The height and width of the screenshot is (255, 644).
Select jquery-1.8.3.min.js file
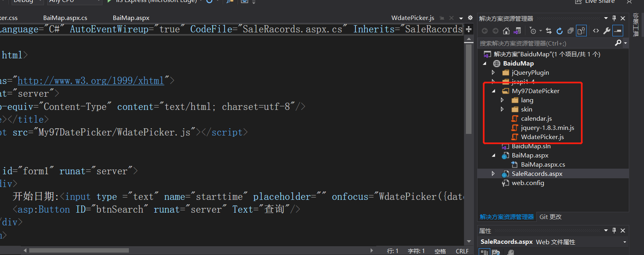pyautogui.click(x=548, y=127)
